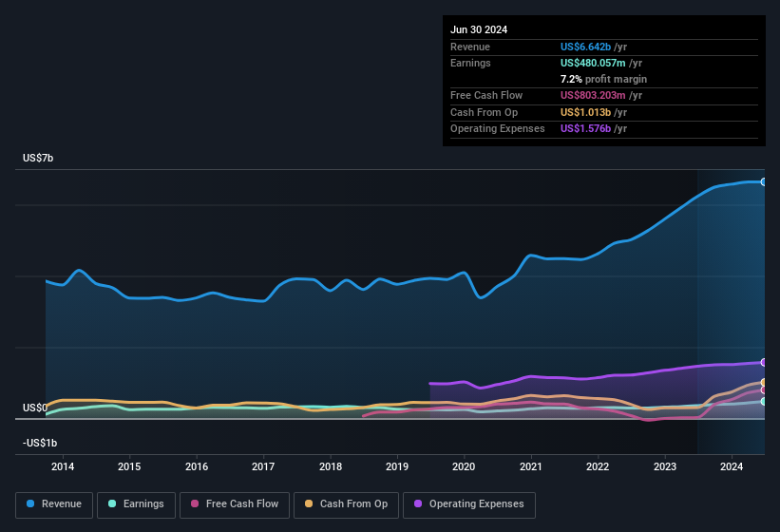
Task: Click the Free Cash Flow pink endpoint marker
Action: click(x=764, y=390)
